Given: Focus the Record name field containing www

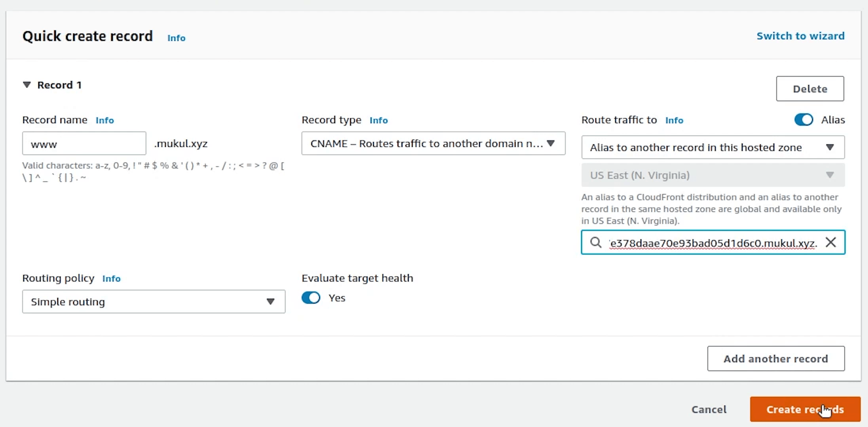Looking at the screenshot, I should (x=84, y=144).
